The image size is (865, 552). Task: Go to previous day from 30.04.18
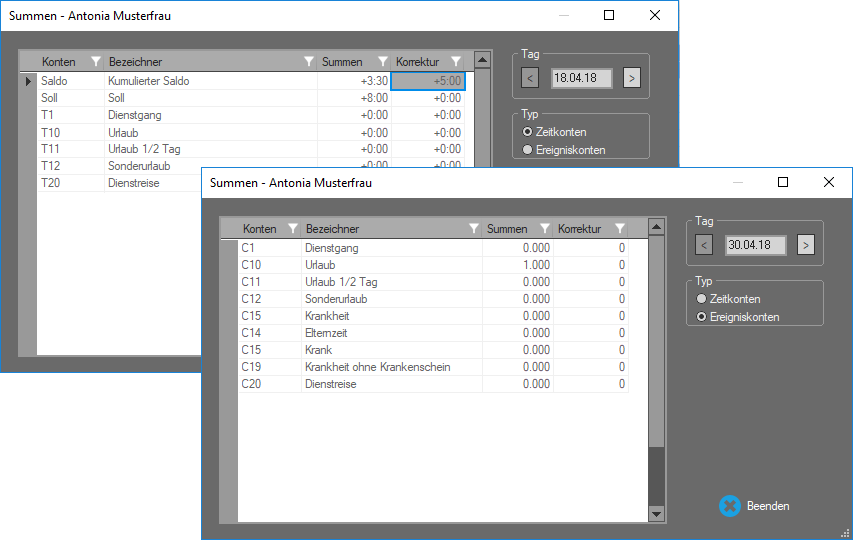click(x=704, y=245)
